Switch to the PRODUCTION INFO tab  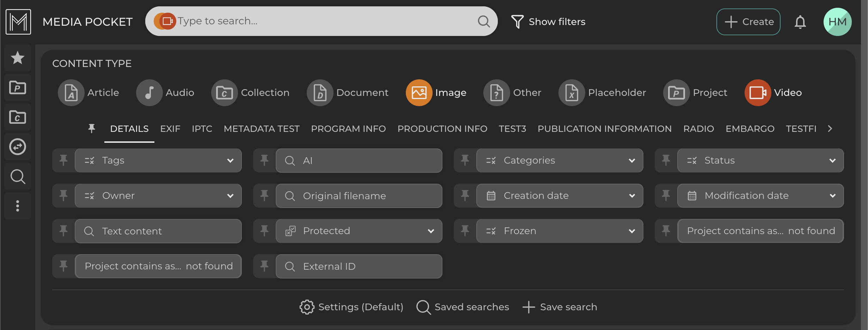(442, 129)
